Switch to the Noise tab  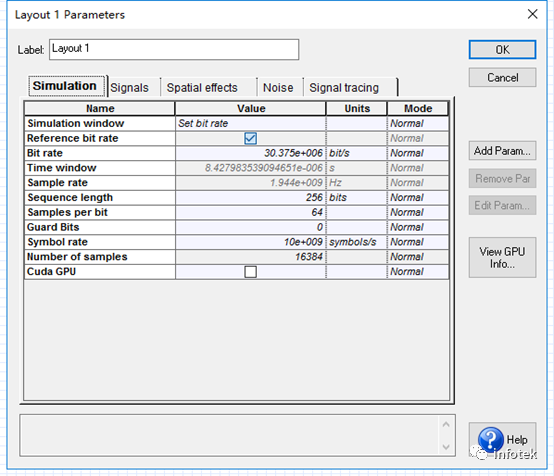[x=278, y=87]
